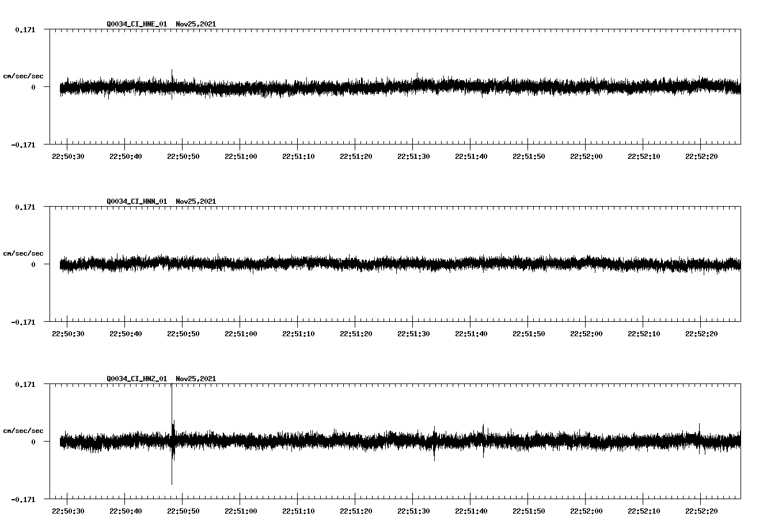The height and width of the screenshot is (532, 782).
Task: Click 22:51:00 time label under HNZ plot
Action: (241, 511)
